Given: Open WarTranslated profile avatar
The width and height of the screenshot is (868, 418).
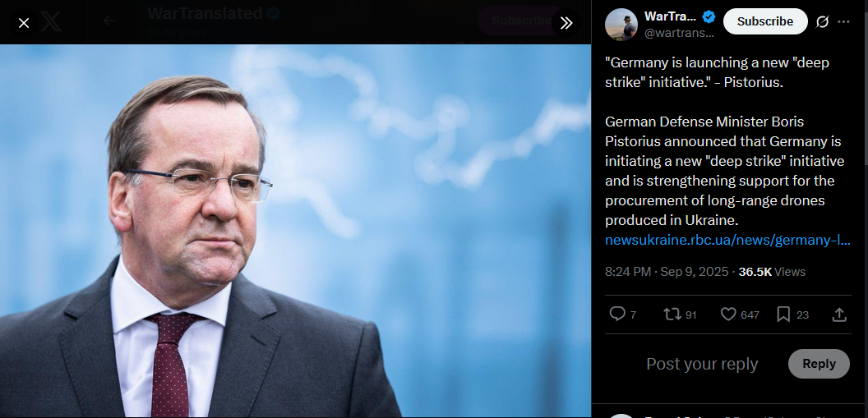Looking at the screenshot, I should tap(621, 25).
